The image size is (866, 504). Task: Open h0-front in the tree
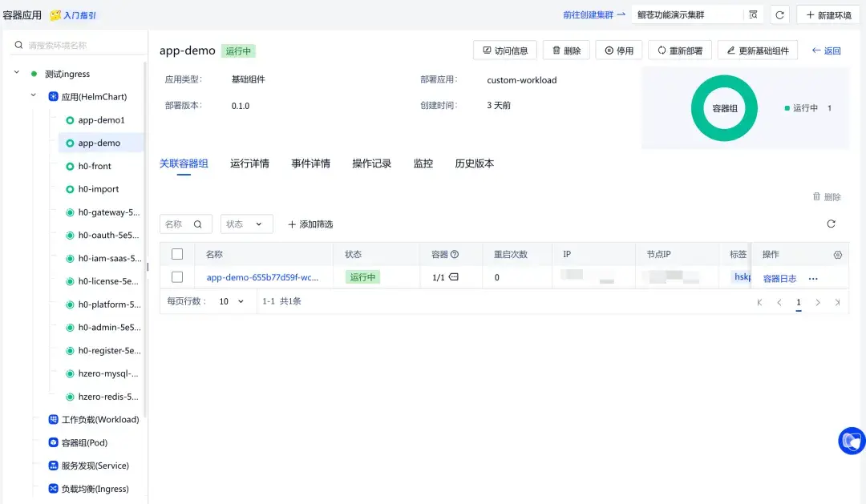tap(95, 166)
